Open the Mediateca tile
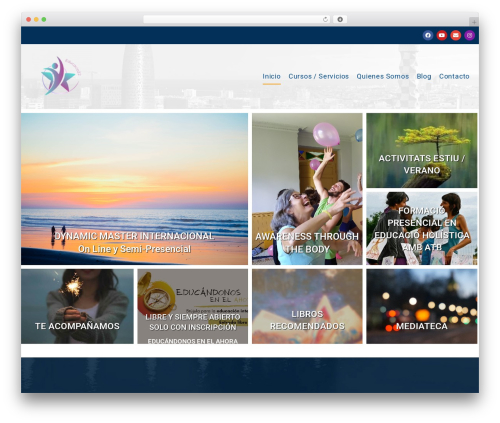The height and width of the screenshot is (423, 500). tap(422, 306)
